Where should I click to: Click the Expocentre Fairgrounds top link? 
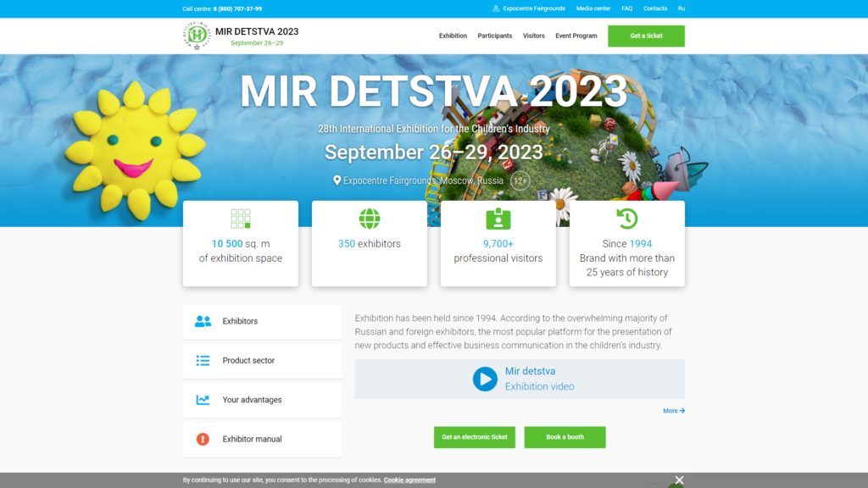[x=534, y=8]
